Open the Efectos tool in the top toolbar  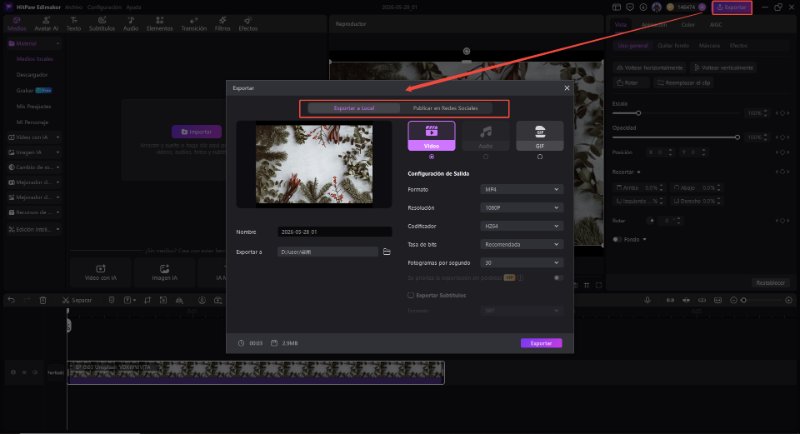(248, 24)
